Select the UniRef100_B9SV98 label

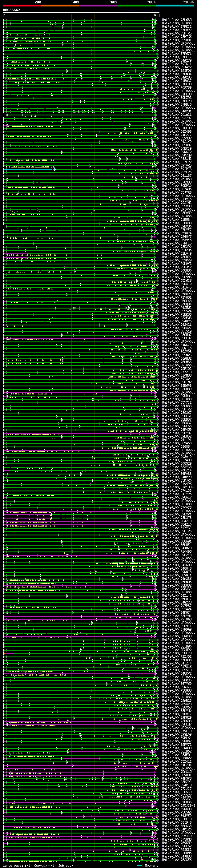176,351
